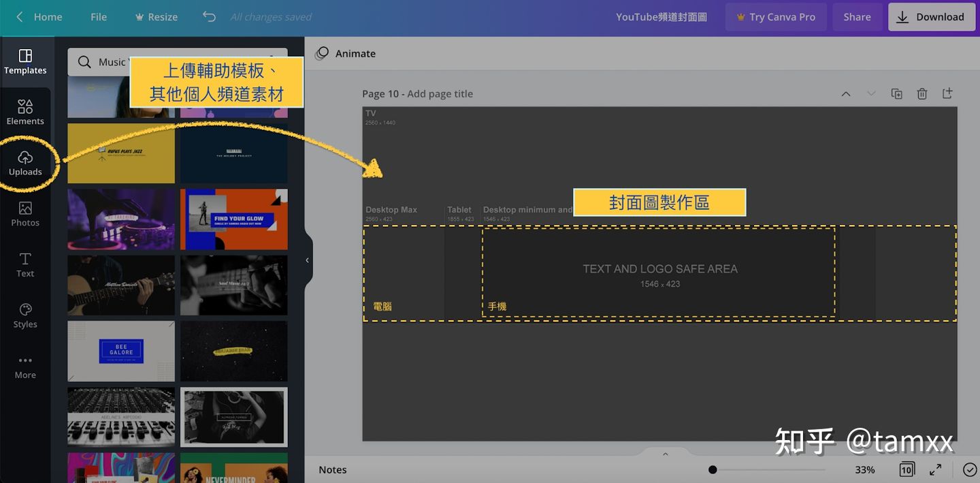Expand the move-page-up chevron
The height and width of the screenshot is (483, 980).
845,93
